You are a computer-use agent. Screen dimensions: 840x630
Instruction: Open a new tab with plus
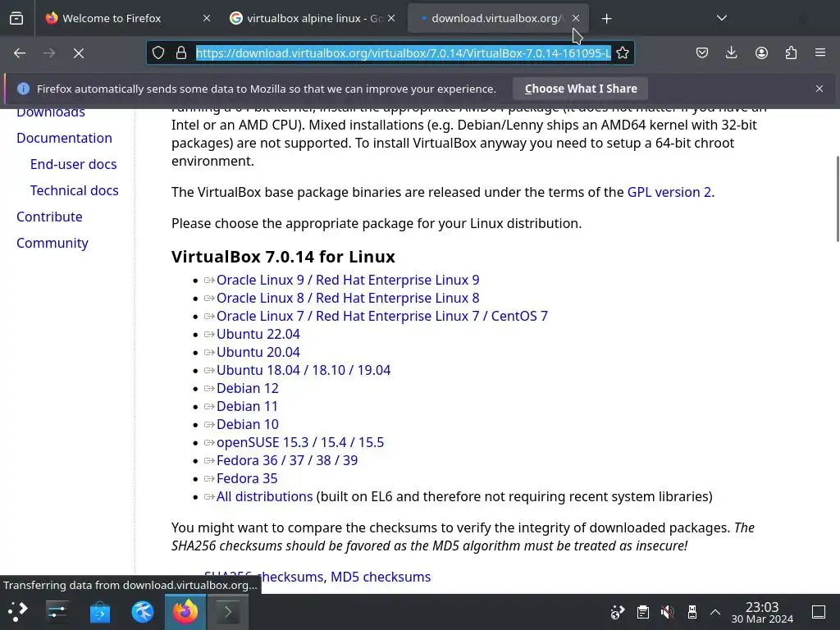(606, 19)
